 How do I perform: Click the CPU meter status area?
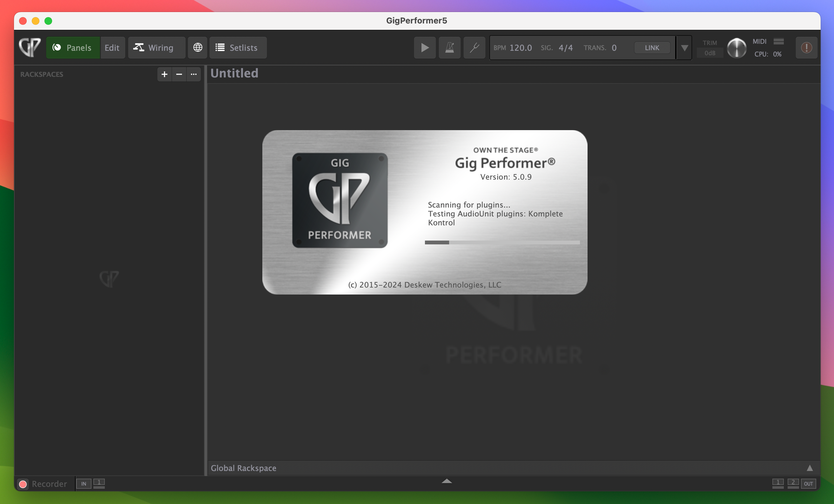[769, 54]
